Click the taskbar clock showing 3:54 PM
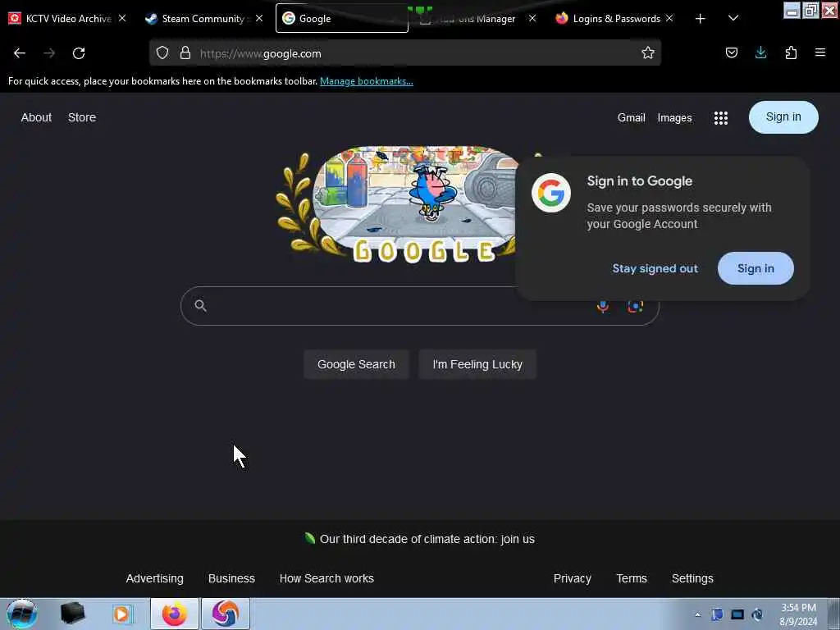Image resolution: width=840 pixels, height=630 pixels. tap(798, 614)
